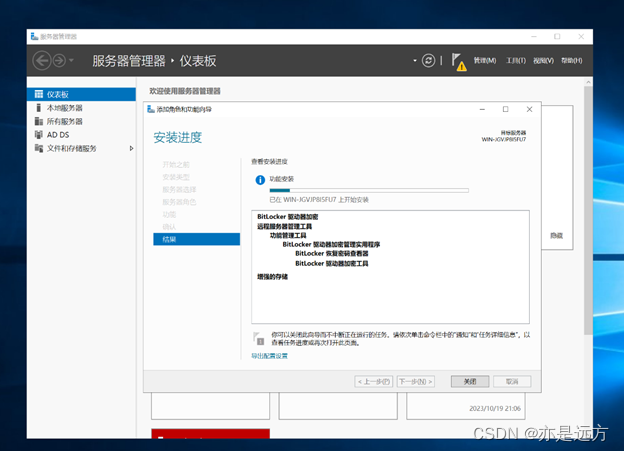Click the forward navigation arrow in Server Manager
Screen dimensions: 625x452
pos(59,61)
